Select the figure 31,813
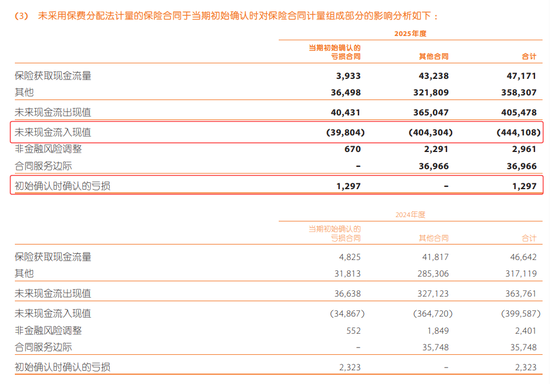 pos(347,274)
